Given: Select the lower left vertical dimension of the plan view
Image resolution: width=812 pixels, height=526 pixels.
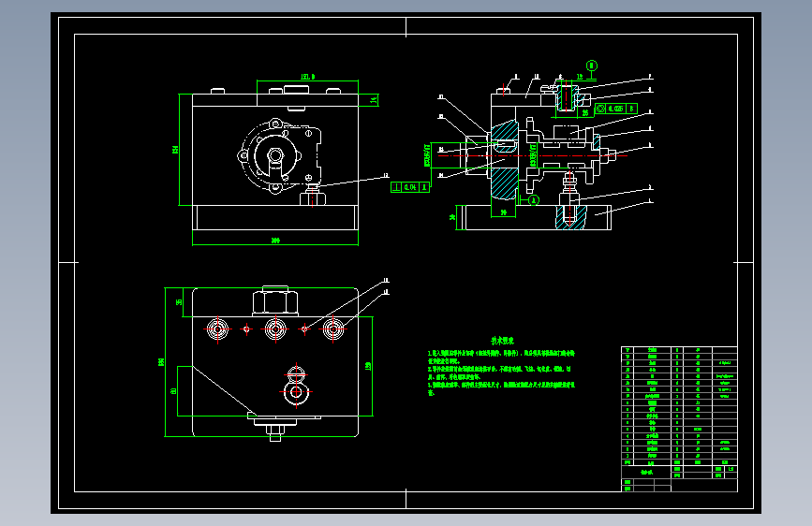Looking at the screenshot, I should click(x=173, y=391).
